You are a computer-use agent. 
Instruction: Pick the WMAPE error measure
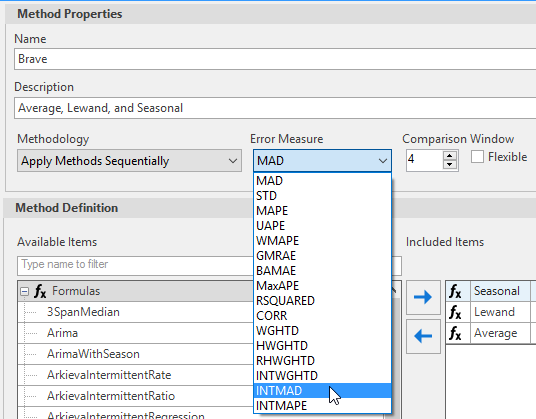(x=322, y=241)
